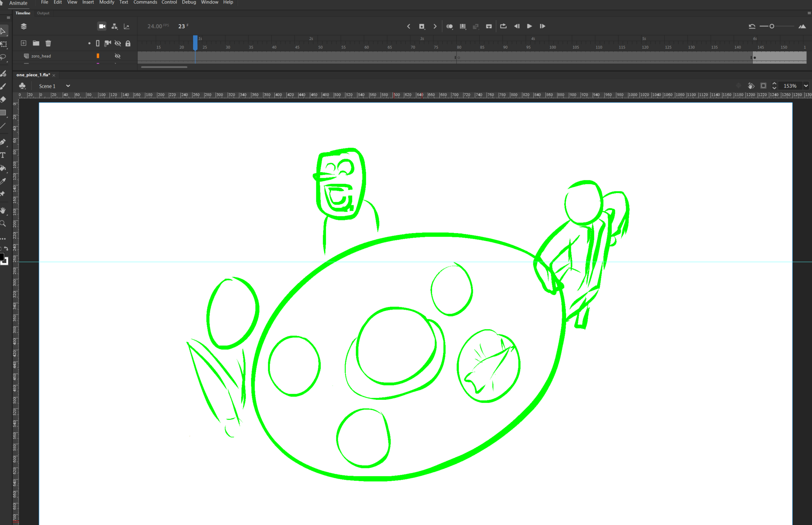Select the Text tool

click(x=3, y=155)
